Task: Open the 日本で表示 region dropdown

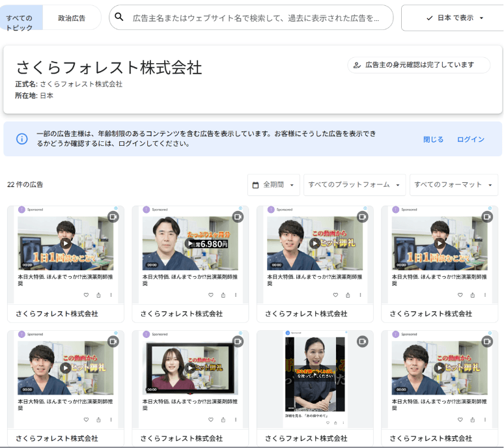Action: [453, 18]
